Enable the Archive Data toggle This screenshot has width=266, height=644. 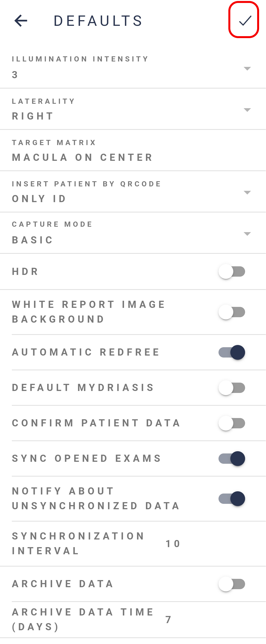click(232, 584)
